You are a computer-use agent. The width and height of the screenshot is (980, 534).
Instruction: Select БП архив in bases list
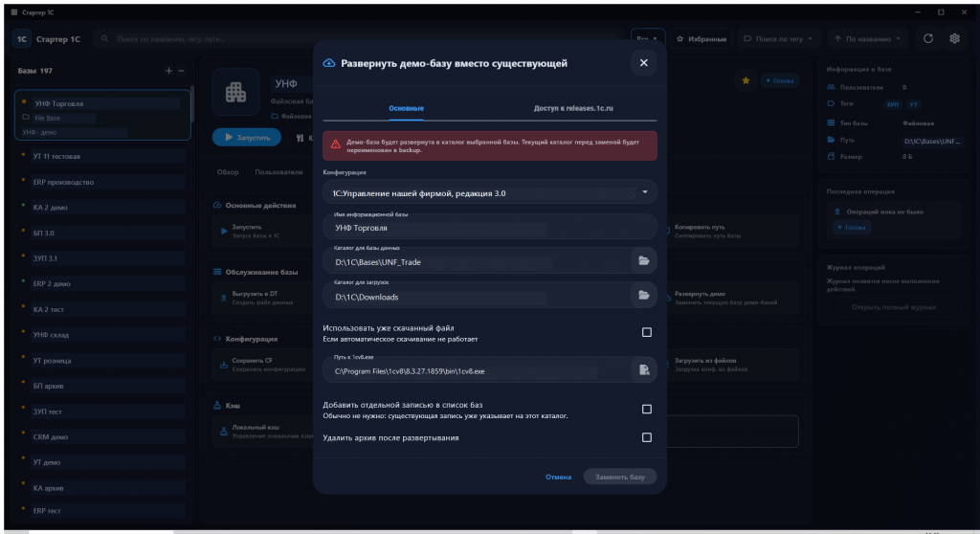point(102,386)
